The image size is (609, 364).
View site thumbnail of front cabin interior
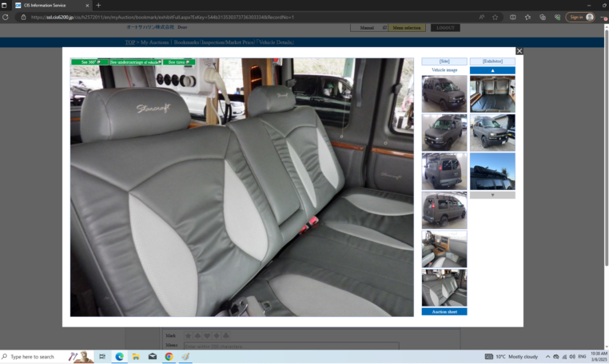444,249
